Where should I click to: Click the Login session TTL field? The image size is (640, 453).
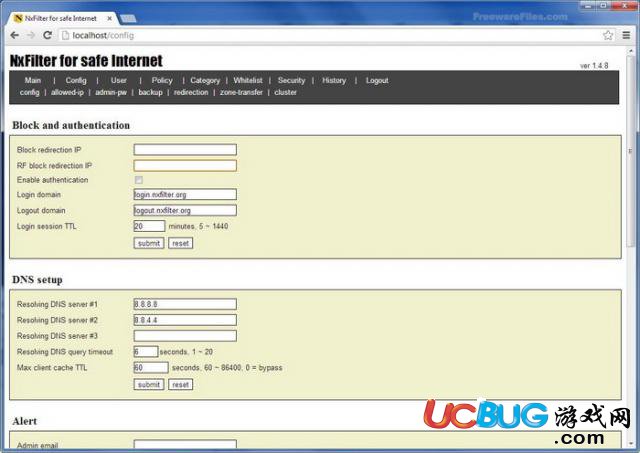pos(149,226)
